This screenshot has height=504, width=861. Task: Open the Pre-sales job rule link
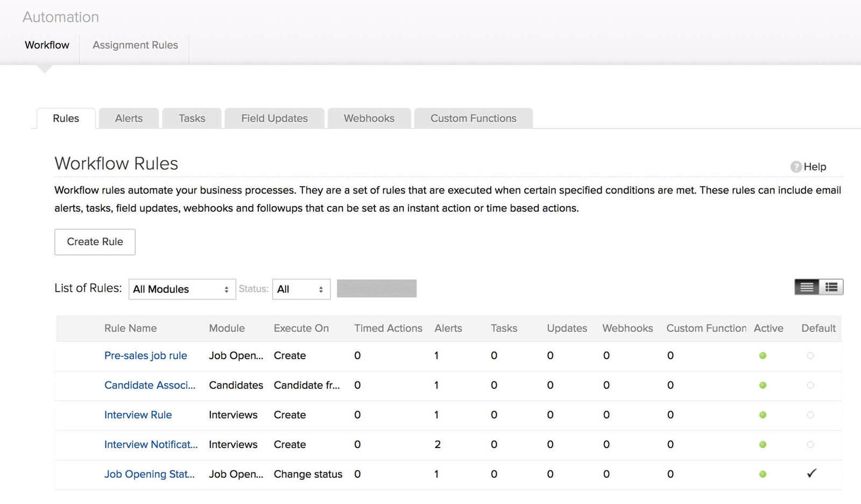pyautogui.click(x=145, y=356)
